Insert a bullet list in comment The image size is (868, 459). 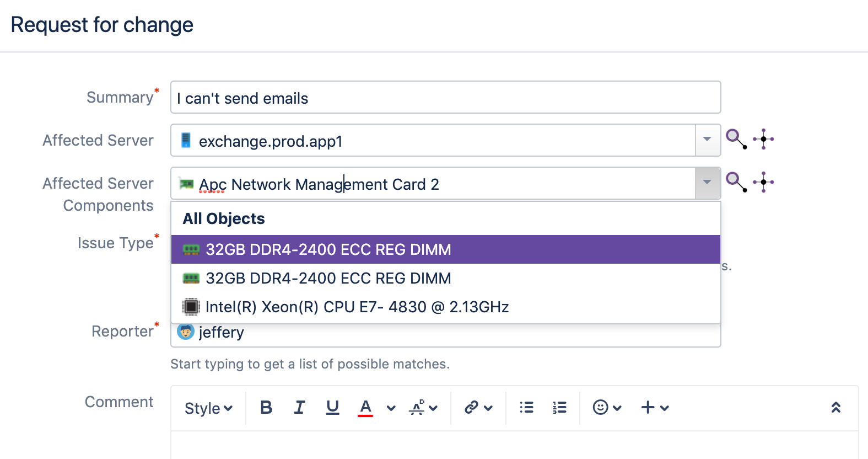pyautogui.click(x=526, y=408)
